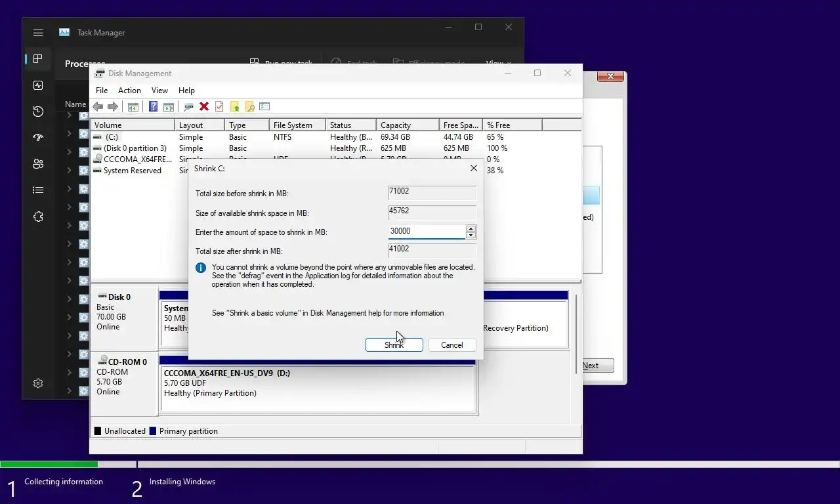The height and width of the screenshot is (504, 840).
Task: Open Performance icon in Task Manager sidebar
Action: [x=38, y=85]
